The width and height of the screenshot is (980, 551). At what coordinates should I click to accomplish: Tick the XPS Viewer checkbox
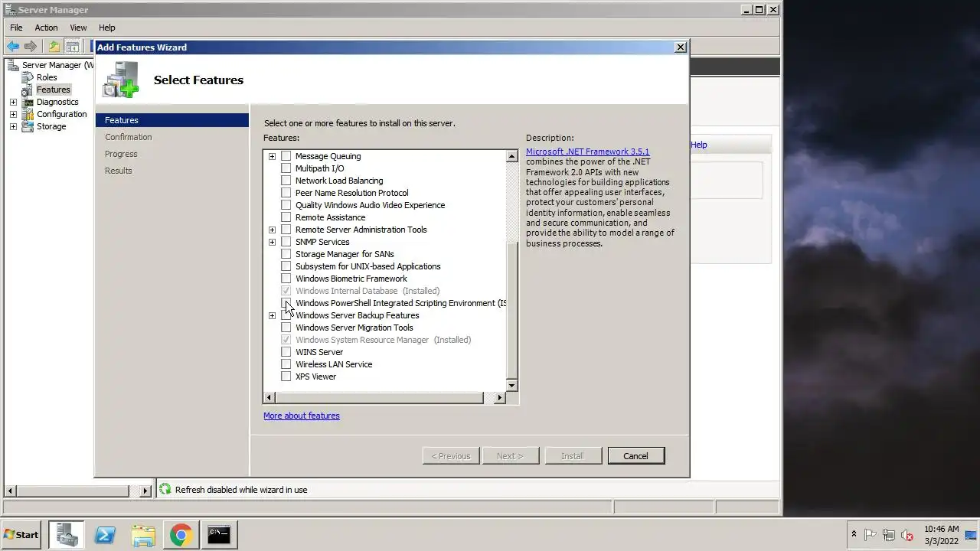(286, 377)
